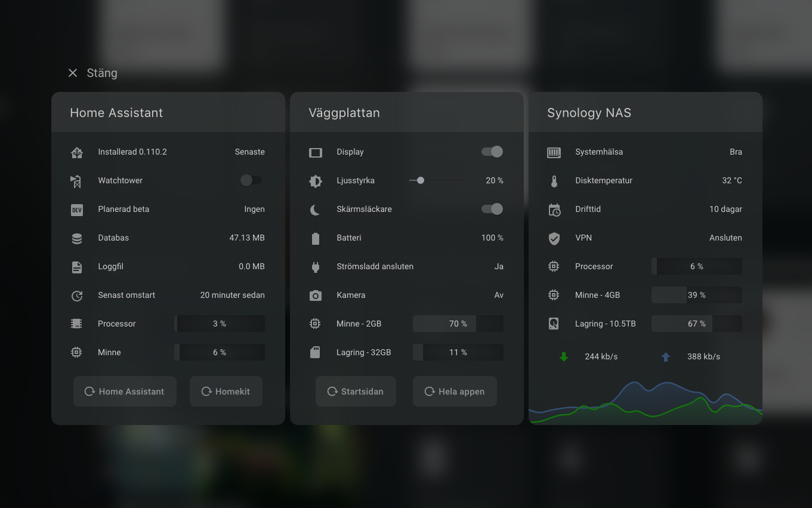Screen dimensions: 812x508
Task: Click the Homekit reload button
Action: click(x=226, y=392)
